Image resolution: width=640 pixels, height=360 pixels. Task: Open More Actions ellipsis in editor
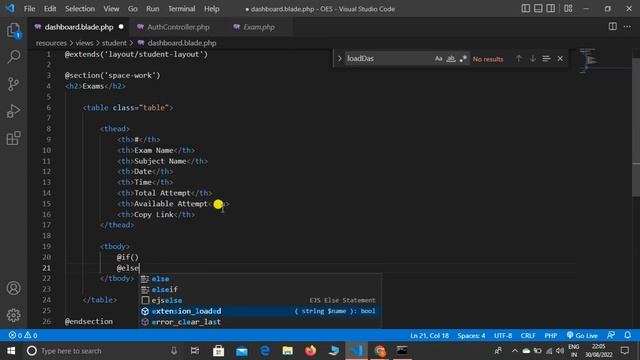tap(627, 27)
